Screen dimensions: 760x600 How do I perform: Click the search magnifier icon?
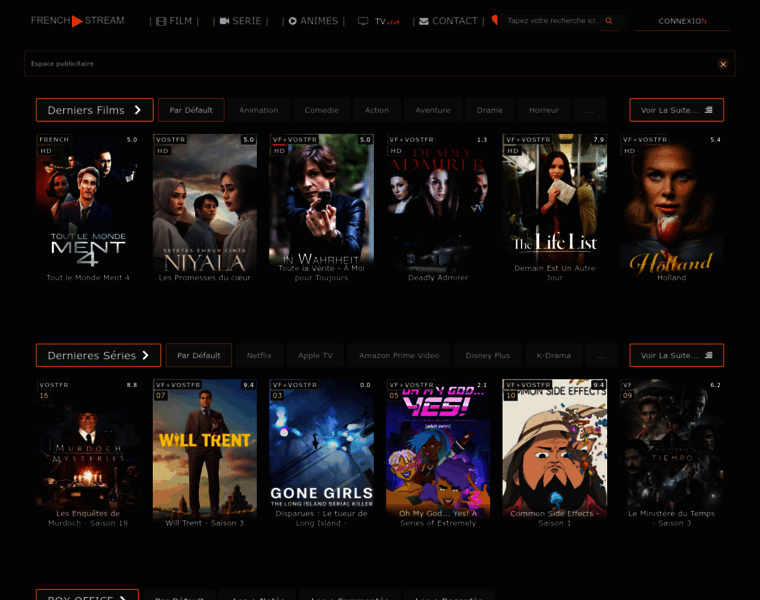(x=609, y=21)
